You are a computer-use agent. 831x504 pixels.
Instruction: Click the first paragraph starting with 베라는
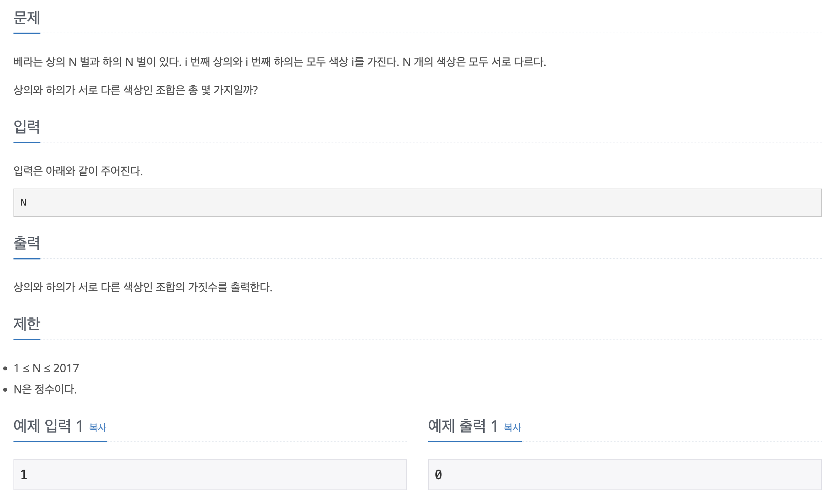(x=280, y=62)
